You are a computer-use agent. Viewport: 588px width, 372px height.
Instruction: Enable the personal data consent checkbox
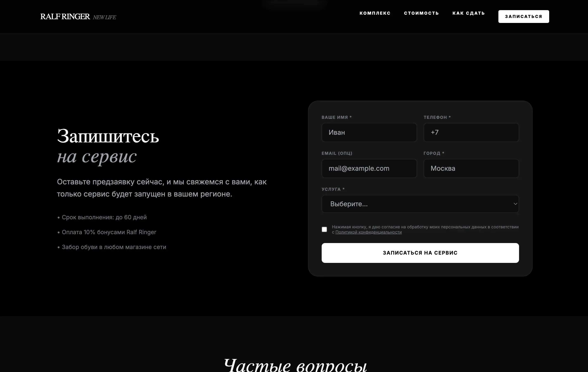click(325, 229)
